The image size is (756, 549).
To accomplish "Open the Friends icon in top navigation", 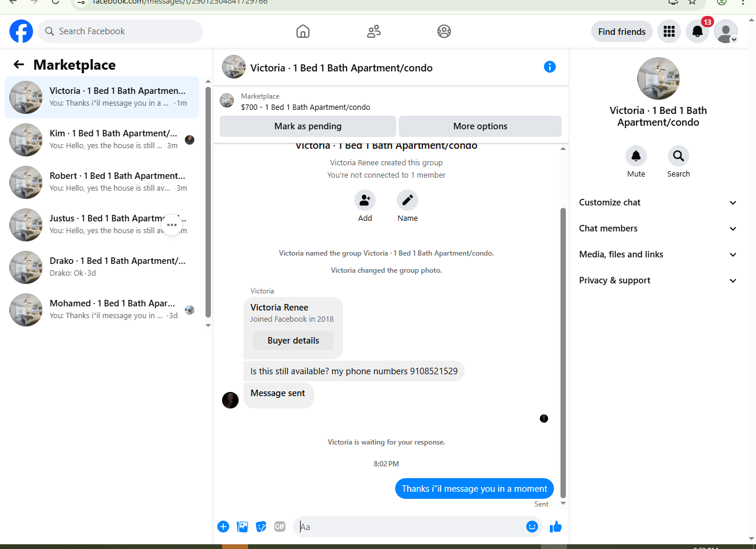I will click(374, 31).
